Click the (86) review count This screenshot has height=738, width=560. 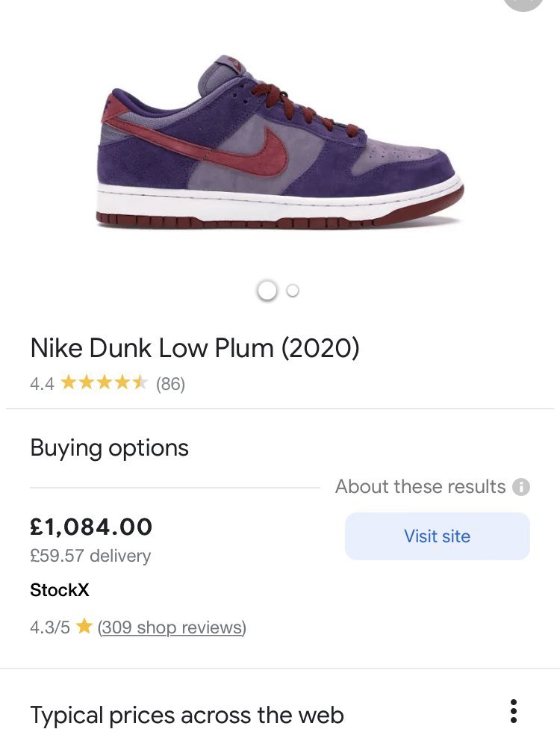pyautogui.click(x=170, y=384)
